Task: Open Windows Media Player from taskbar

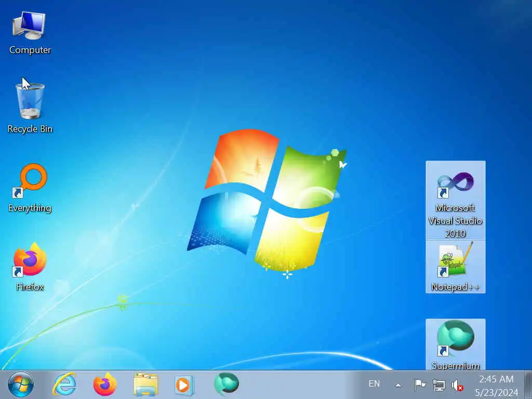Action: (184, 385)
